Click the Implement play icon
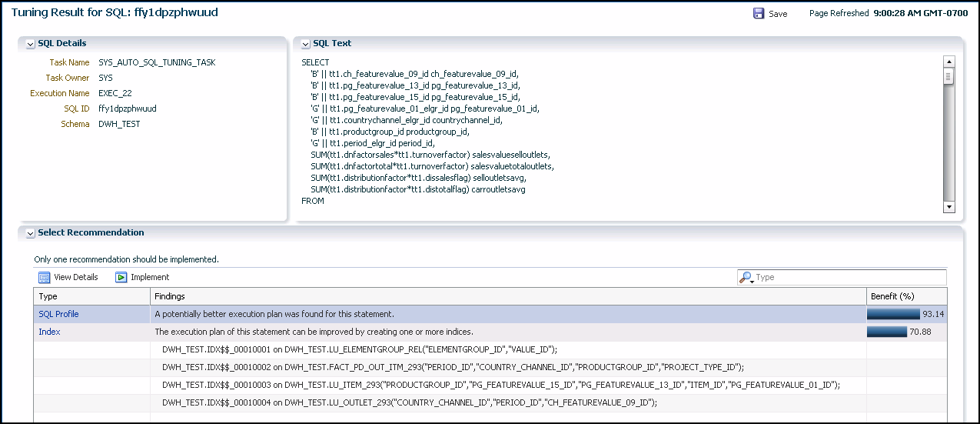 pyautogui.click(x=121, y=277)
